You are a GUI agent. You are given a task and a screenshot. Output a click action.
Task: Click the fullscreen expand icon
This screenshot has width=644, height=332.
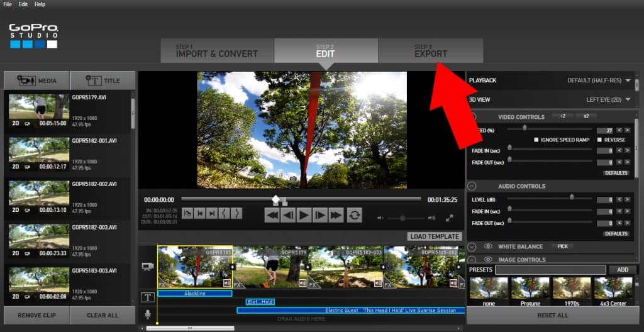coord(450,218)
